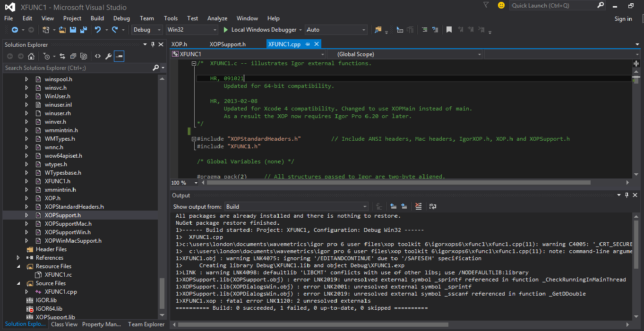
Task: Close the Output panel
Action: [x=635, y=195]
